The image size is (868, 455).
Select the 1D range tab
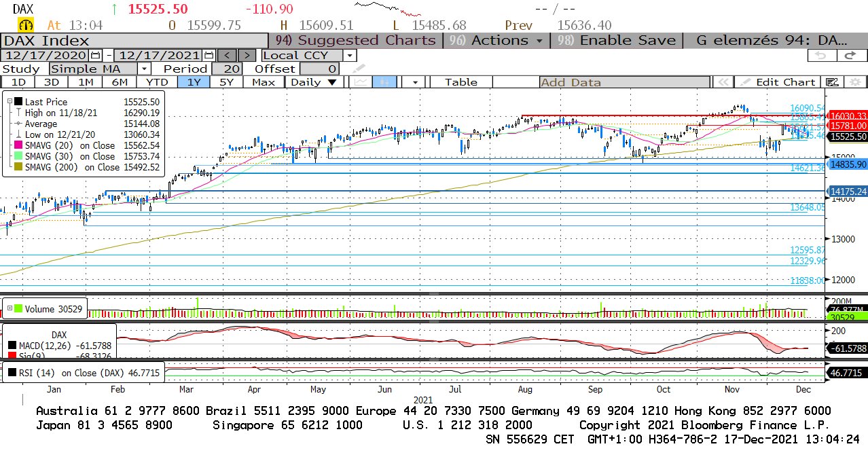pos(18,82)
